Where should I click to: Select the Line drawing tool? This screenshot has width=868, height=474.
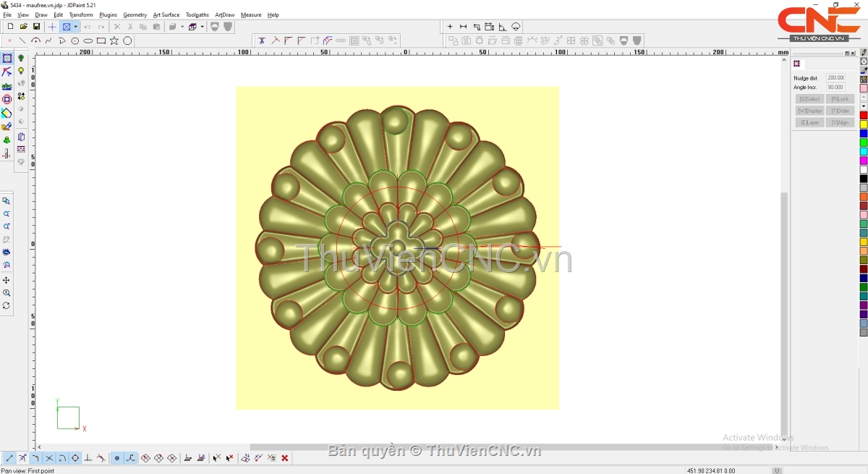tap(22, 41)
